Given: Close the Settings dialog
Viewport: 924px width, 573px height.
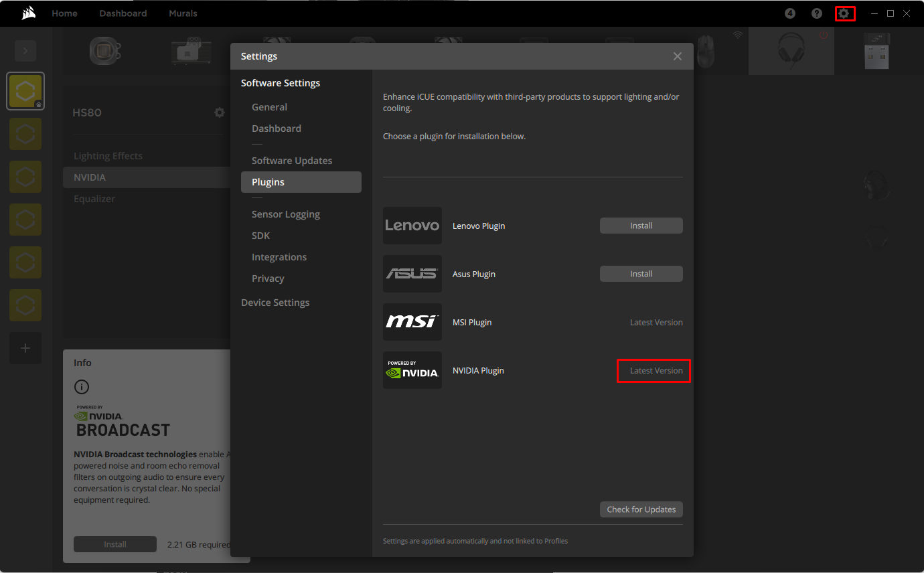Looking at the screenshot, I should pos(678,56).
